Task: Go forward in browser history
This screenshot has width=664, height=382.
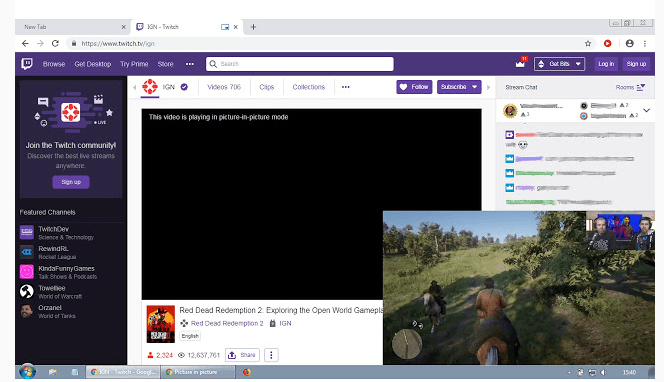Action: pyautogui.click(x=40, y=43)
